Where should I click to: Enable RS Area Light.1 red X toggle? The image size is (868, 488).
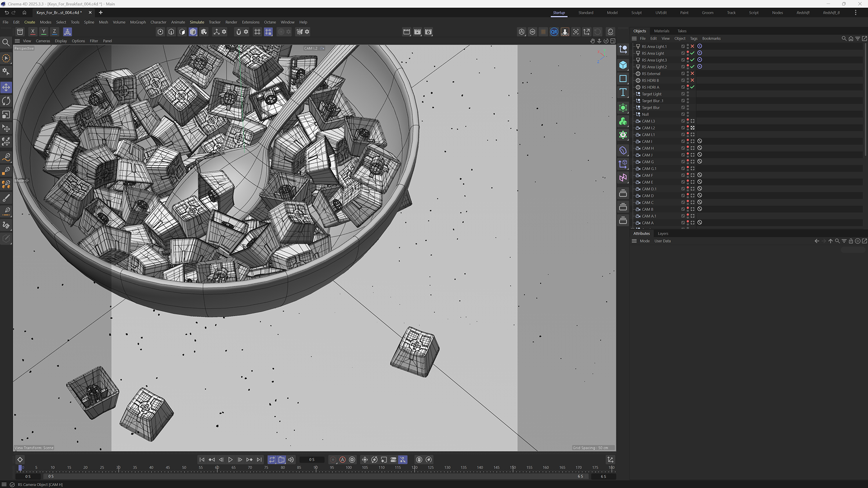692,47
